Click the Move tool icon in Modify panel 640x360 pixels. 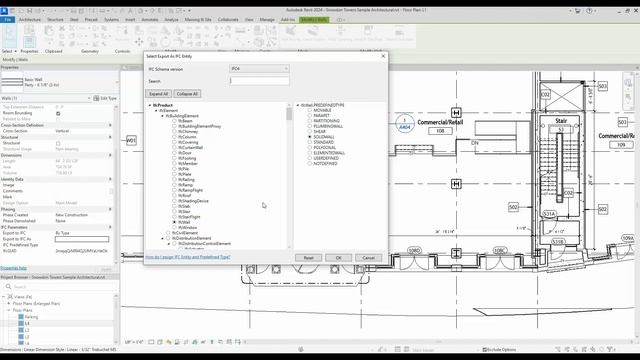tap(139, 42)
